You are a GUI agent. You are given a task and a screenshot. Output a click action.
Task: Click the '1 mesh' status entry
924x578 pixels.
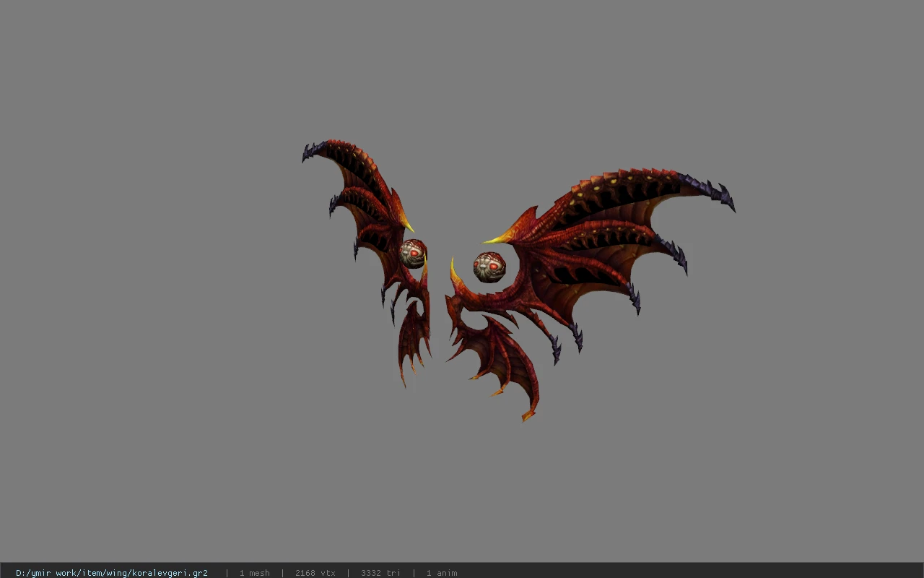(x=255, y=573)
